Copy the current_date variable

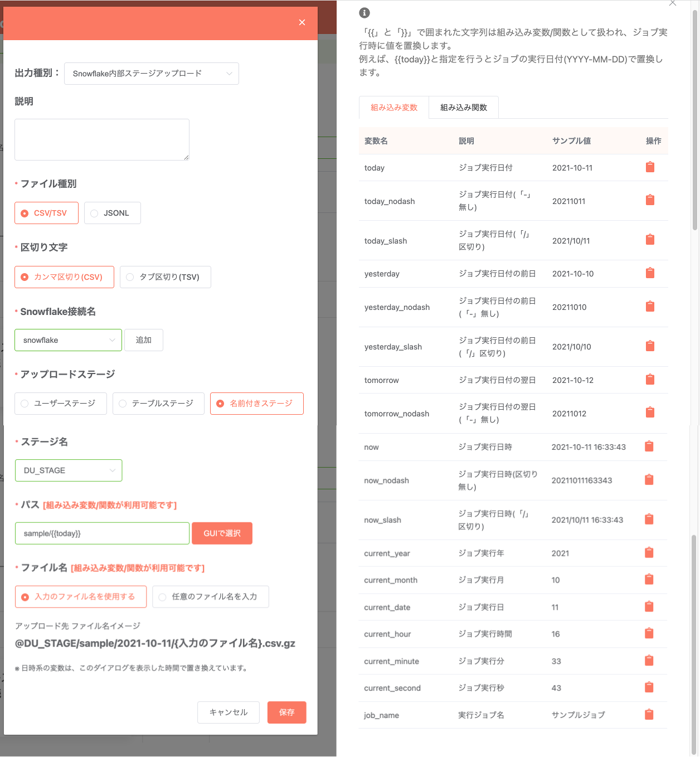(649, 606)
